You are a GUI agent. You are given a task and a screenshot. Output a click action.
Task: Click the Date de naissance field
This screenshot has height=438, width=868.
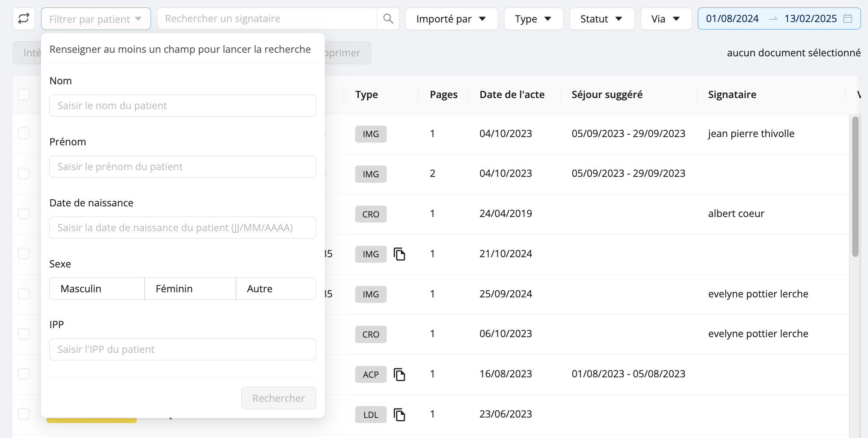coord(183,228)
